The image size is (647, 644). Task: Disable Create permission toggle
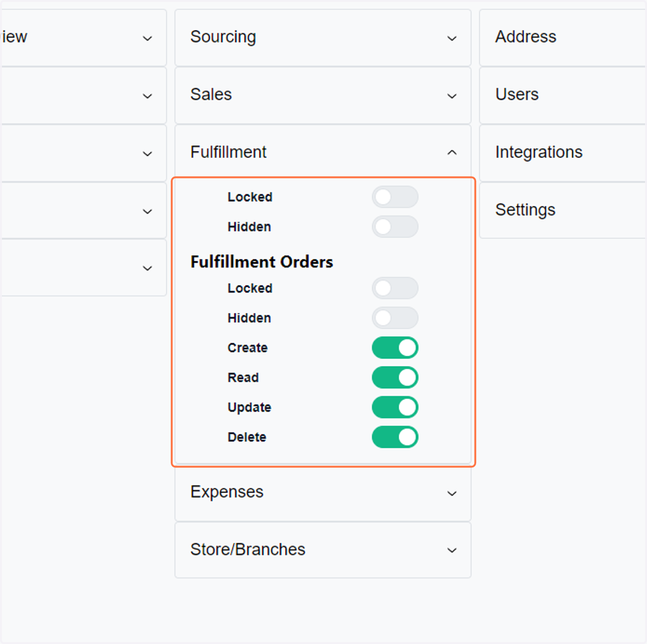[x=395, y=348]
